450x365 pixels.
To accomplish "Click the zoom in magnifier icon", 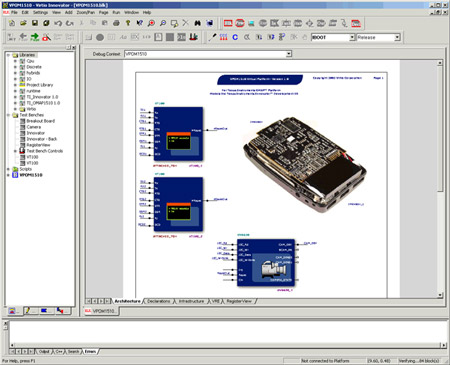I will pyautogui.click(x=151, y=23).
